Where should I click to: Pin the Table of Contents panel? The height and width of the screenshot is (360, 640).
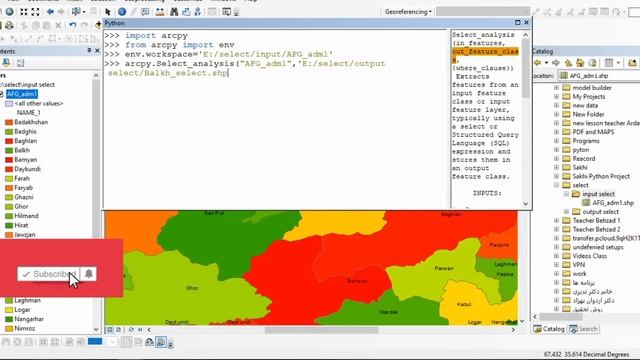(x=89, y=51)
